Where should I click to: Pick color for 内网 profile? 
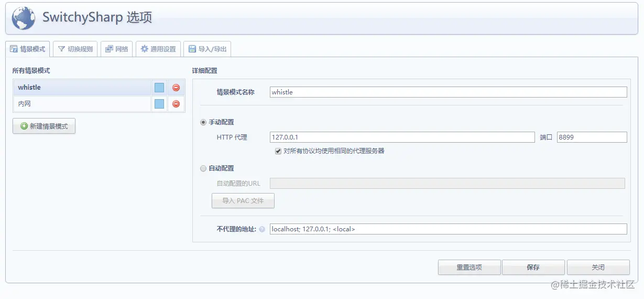(x=159, y=104)
